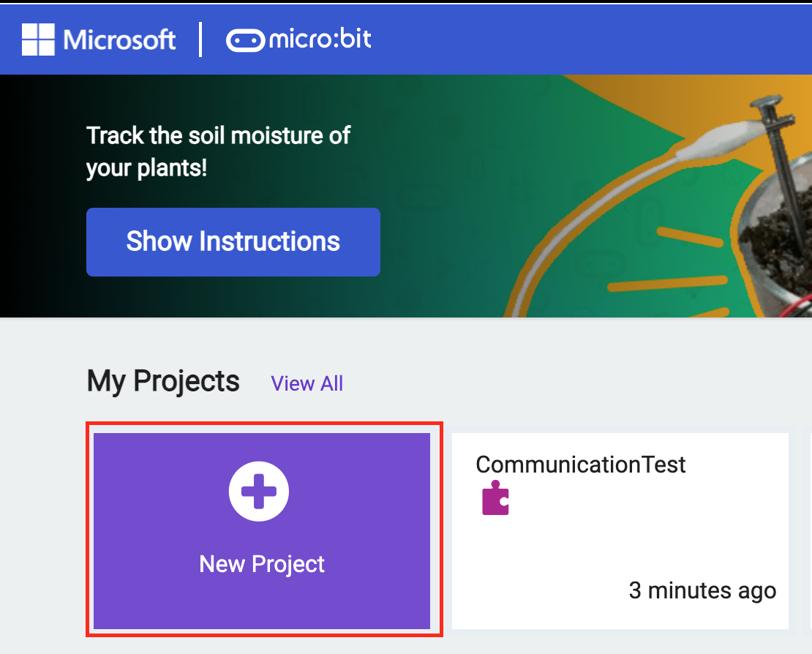The height and width of the screenshot is (654, 812).
Task: Click the vertical divider between header logos
Action: (x=200, y=40)
